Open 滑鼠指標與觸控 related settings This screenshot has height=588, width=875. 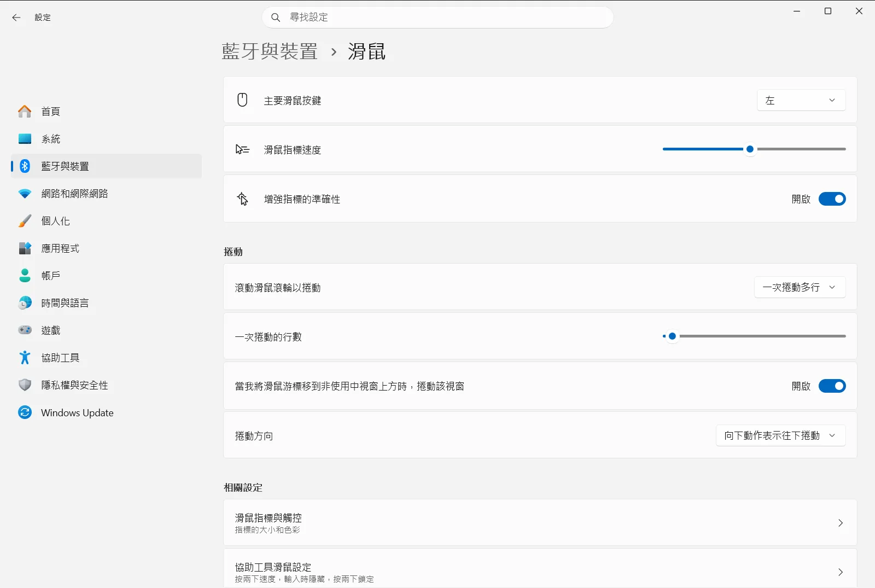click(540, 523)
